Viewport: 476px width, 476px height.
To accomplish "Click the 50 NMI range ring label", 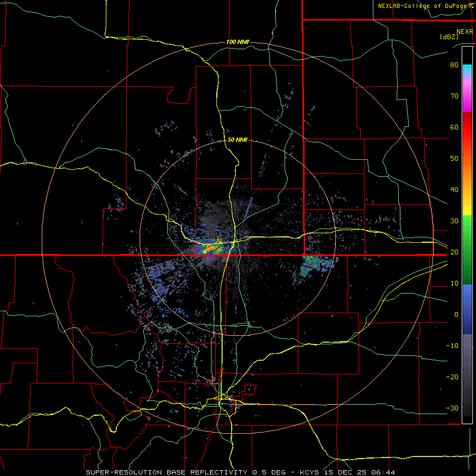I will tap(237, 140).
